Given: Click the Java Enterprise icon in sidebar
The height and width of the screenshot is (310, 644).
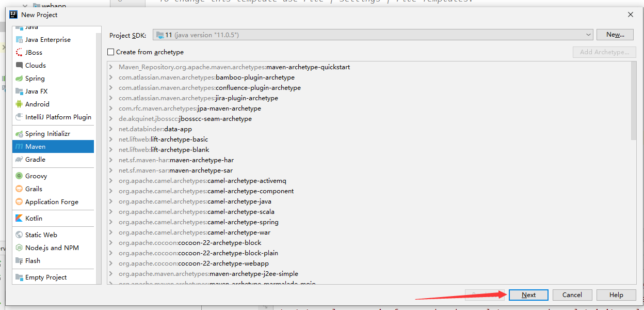Looking at the screenshot, I should coord(19,40).
